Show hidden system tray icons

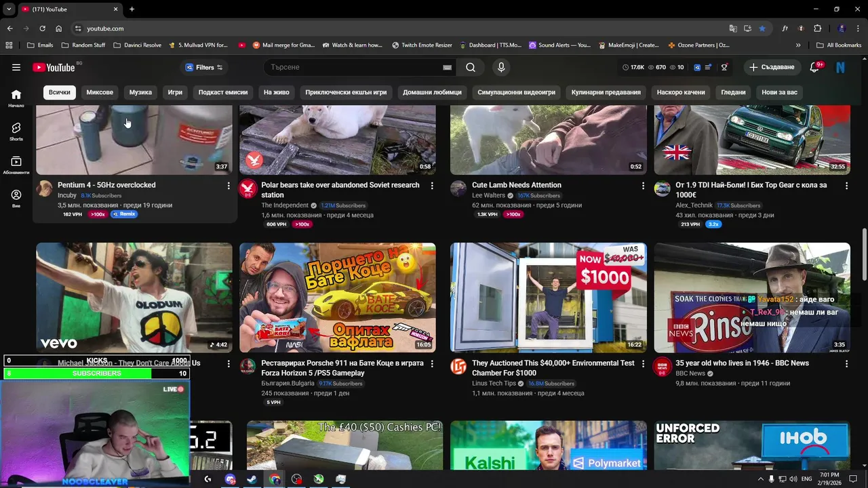click(x=760, y=479)
